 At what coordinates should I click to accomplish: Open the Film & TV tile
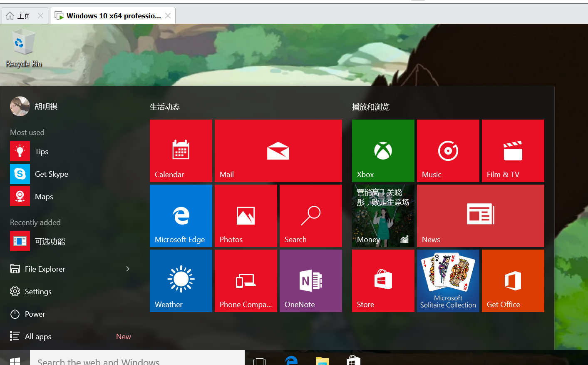click(x=513, y=151)
